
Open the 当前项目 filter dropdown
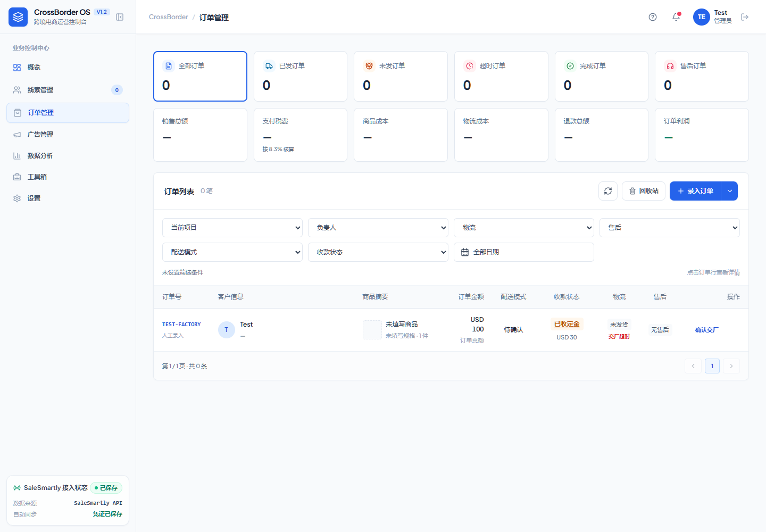click(x=232, y=228)
